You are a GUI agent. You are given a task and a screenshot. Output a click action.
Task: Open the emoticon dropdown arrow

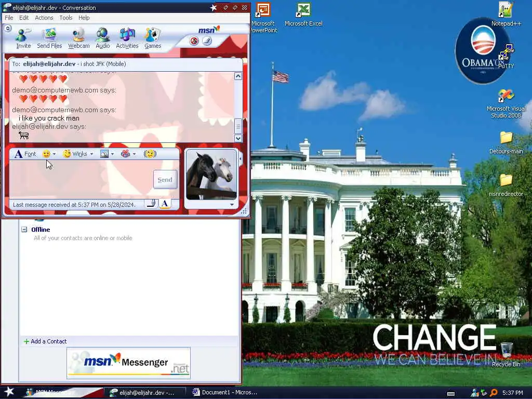[x=54, y=154]
